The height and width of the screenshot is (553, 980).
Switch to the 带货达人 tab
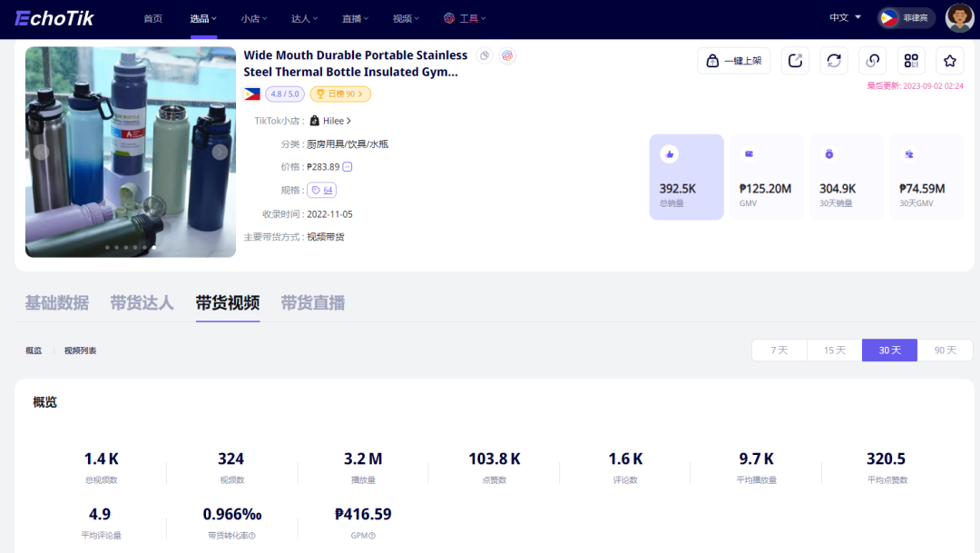[x=142, y=303]
